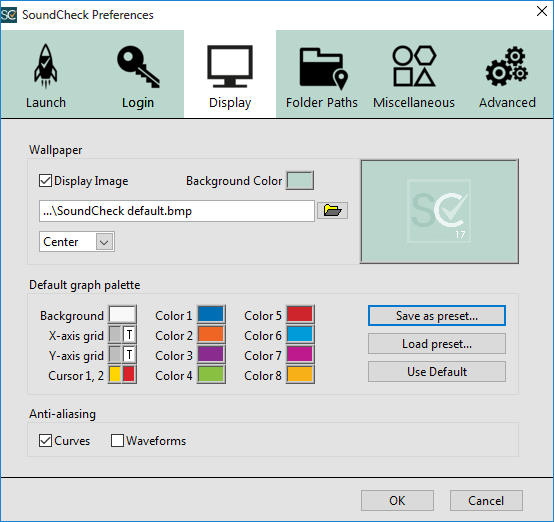Screen dimensions: 554x522
Task: Confirm preferences with OK
Action: (397, 500)
